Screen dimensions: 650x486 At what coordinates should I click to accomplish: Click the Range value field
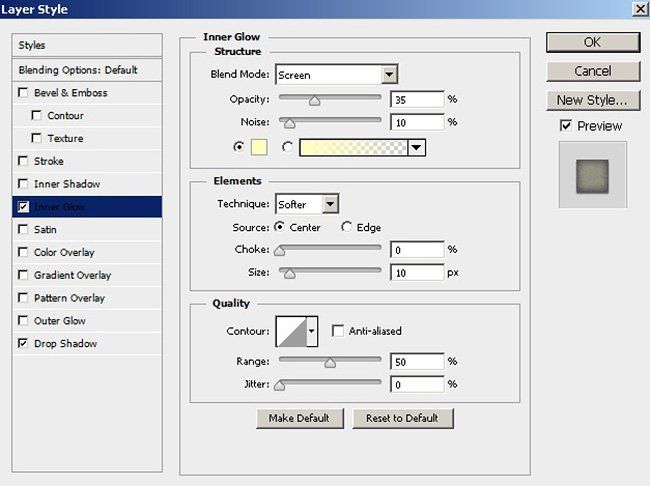(417, 362)
